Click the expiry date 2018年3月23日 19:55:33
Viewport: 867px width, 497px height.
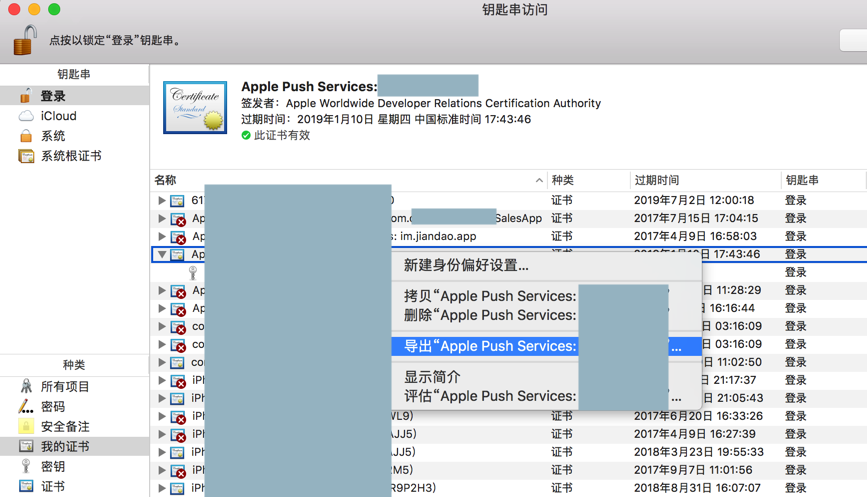pyautogui.click(x=699, y=452)
